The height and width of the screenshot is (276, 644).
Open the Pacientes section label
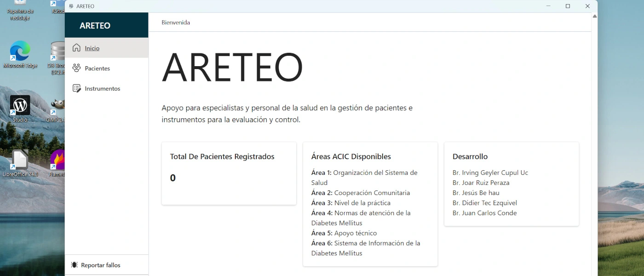tap(97, 69)
